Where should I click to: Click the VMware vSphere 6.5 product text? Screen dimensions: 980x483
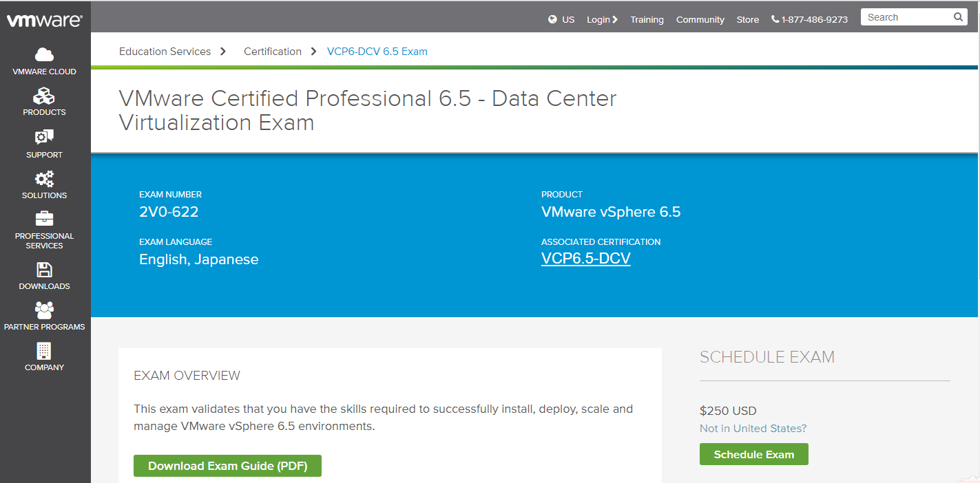611,212
